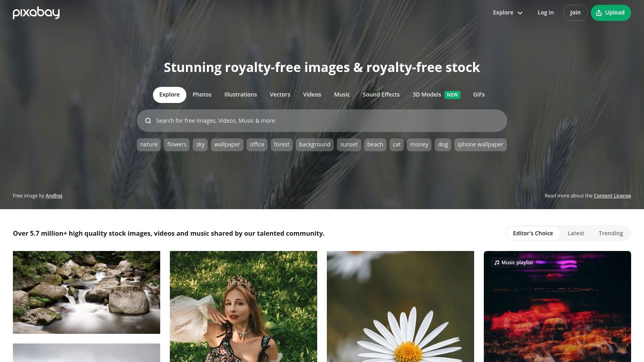Viewport: 644px width, 362px height.
Task: Click the NEW badge beside 3D Models
Action: [452, 95]
